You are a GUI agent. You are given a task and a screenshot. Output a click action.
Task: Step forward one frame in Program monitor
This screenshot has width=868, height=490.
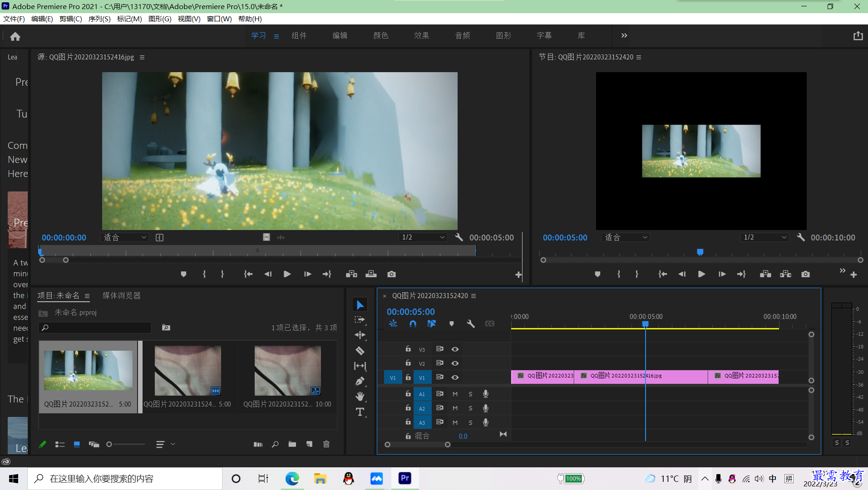point(722,274)
